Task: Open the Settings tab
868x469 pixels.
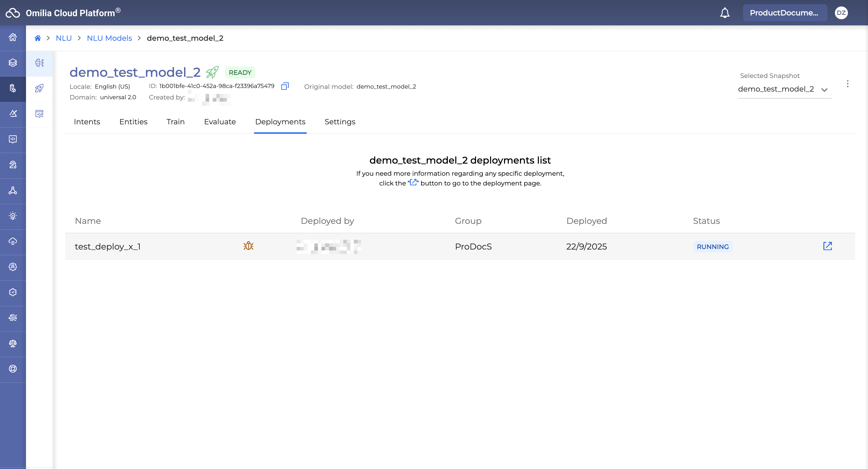Action: [340, 122]
